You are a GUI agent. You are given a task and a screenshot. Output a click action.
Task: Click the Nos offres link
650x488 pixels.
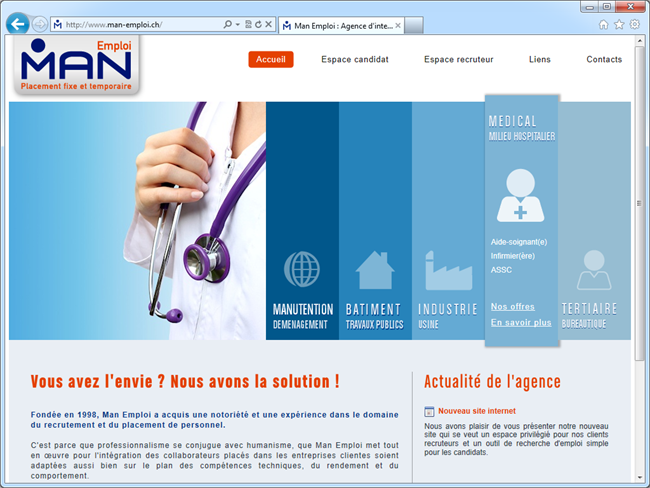click(512, 306)
